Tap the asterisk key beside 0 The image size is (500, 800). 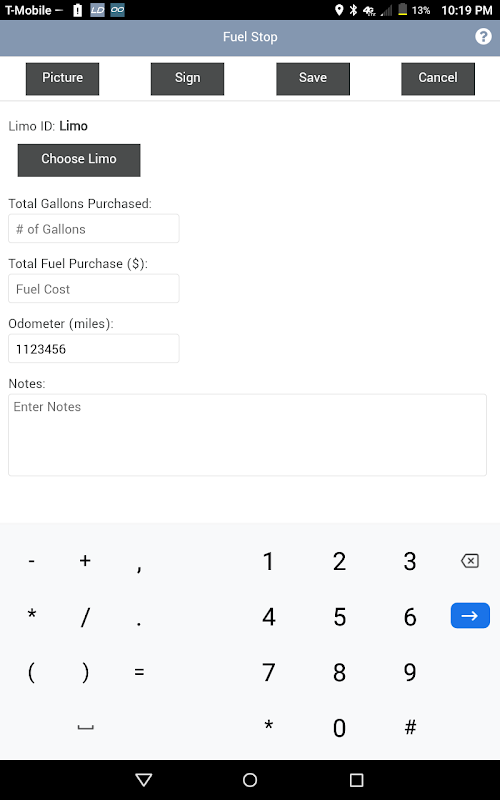(268, 724)
